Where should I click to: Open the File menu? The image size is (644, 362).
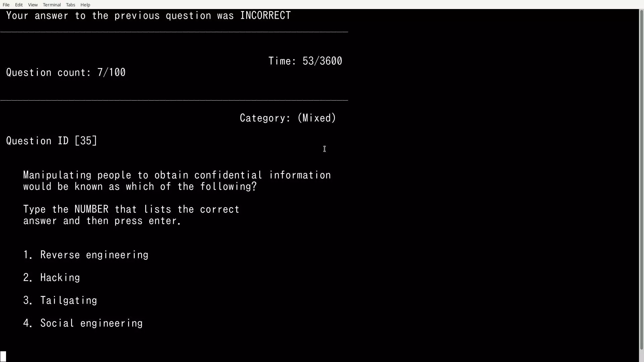[x=6, y=5]
